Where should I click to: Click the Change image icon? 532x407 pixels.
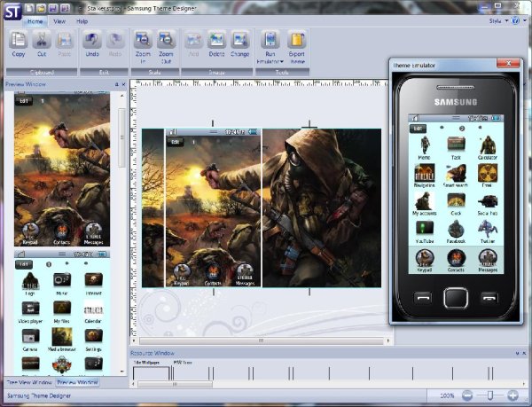(x=240, y=40)
